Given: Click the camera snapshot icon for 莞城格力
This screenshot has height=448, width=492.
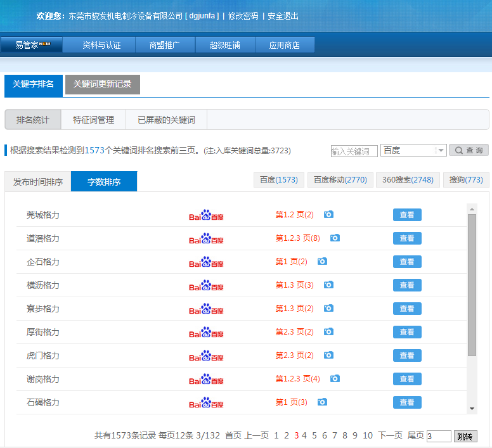Looking at the screenshot, I should pos(328,215).
